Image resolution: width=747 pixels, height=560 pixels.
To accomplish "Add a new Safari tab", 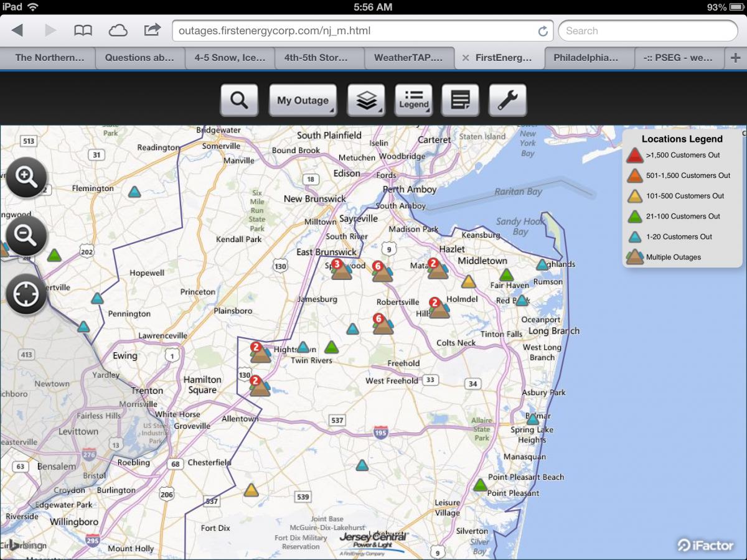I will pos(735,58).
